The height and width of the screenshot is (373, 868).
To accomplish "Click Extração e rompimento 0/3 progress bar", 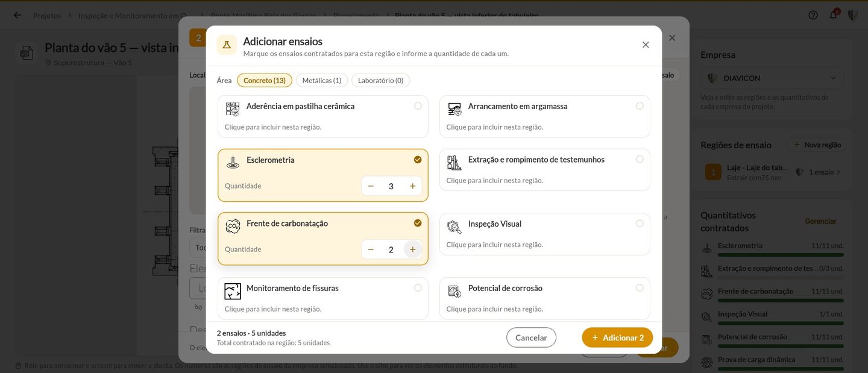I will (x=781, y=278).
